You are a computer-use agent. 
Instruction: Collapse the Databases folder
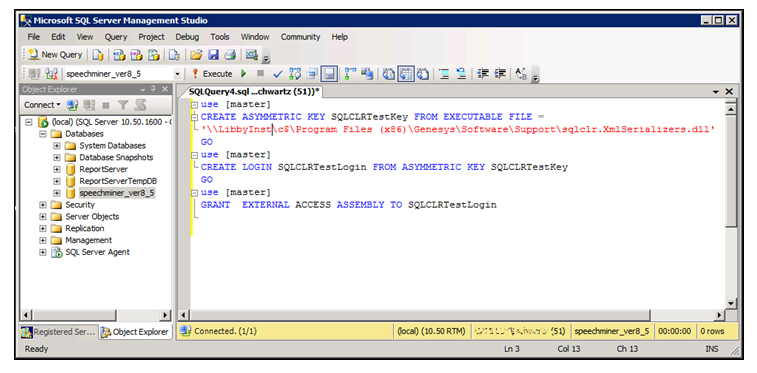(x=42, y=134)
